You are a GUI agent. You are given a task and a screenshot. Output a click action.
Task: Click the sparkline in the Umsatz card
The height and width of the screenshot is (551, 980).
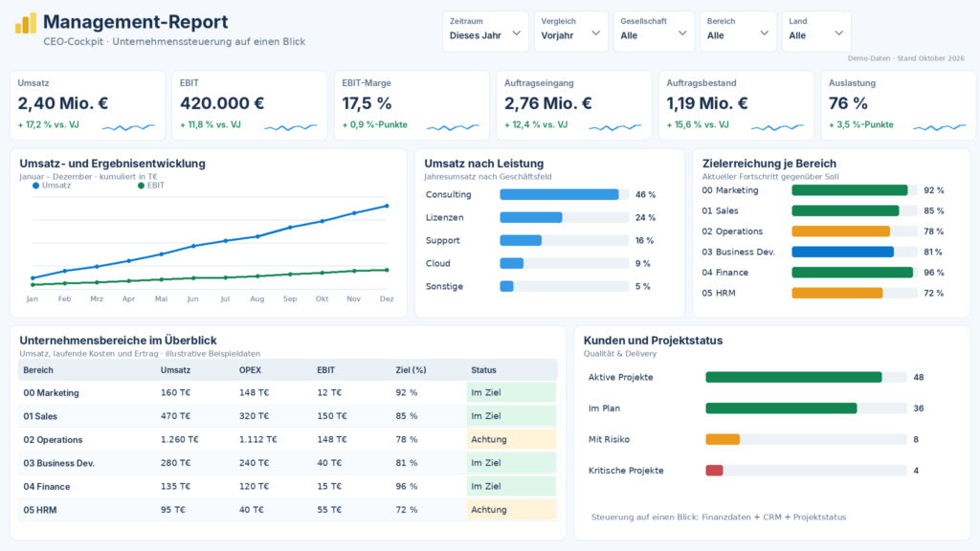[128, 127]
